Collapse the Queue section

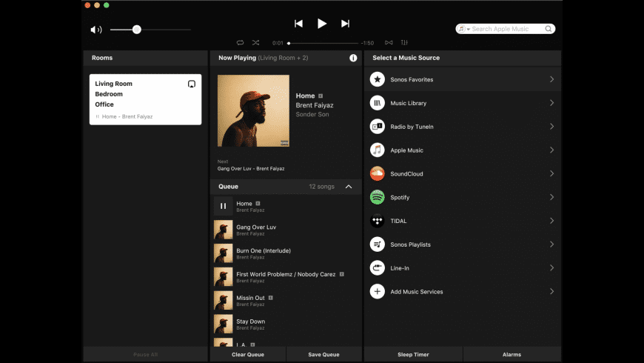[x=349, y=187]
